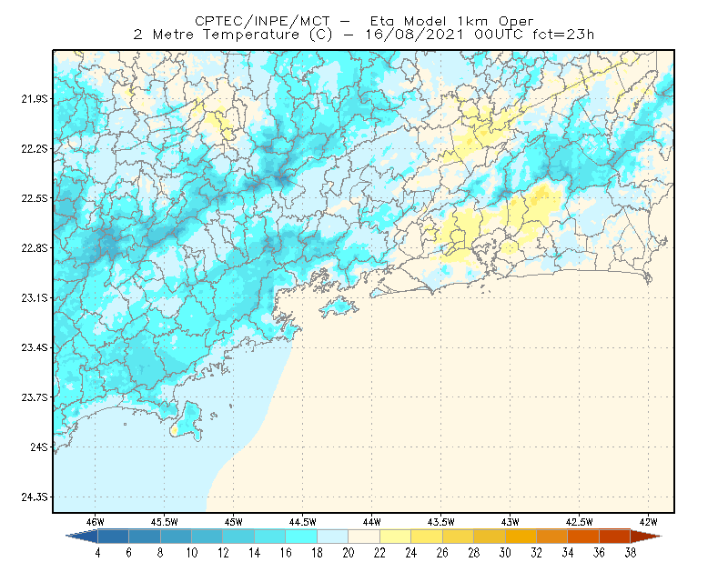Click the legend value 18

click(317, 553)
